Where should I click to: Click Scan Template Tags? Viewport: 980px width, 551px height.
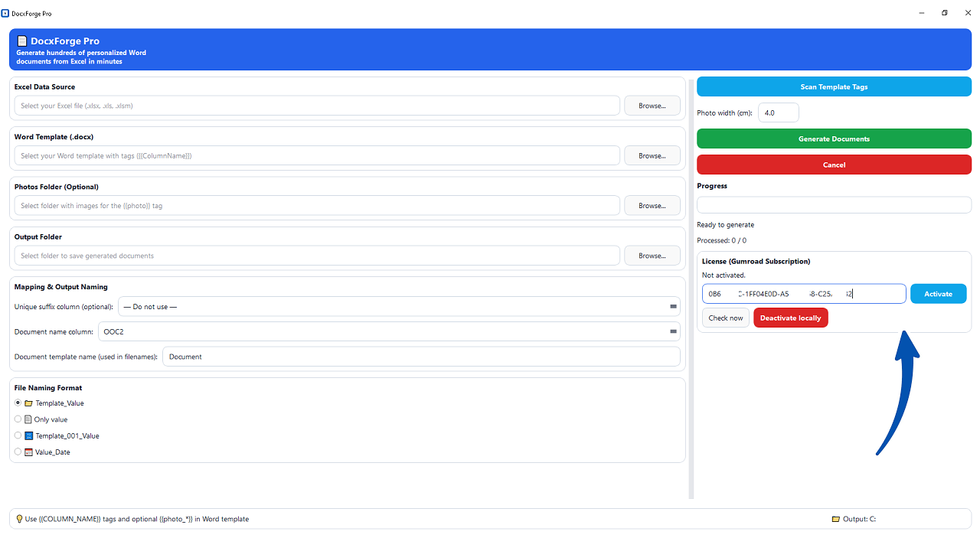[x=834, y=86]
